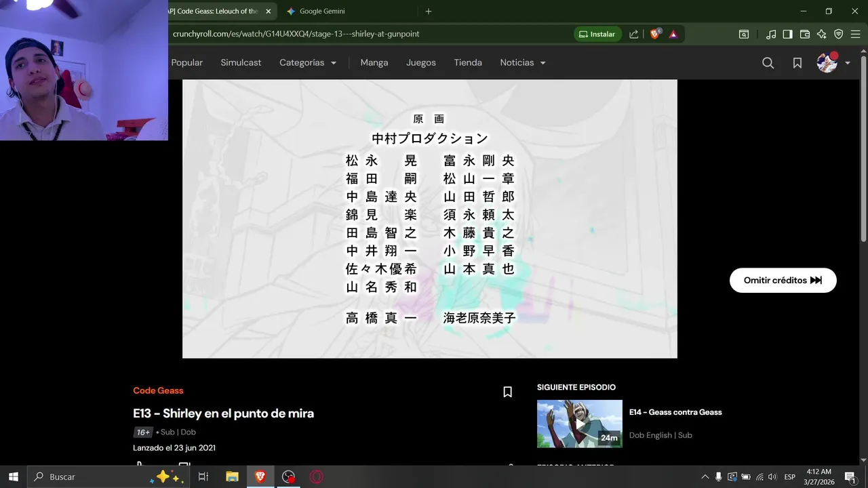Click the Brave browser taskbar icon
The width and height of the screenshot is (868, 488).
(x=260, y=476)
